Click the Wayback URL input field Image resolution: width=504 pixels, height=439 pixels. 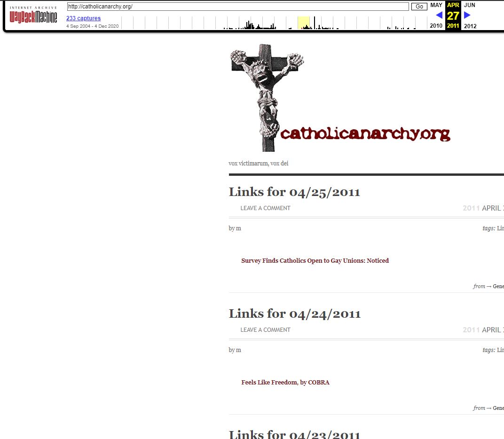coord(237,7)
